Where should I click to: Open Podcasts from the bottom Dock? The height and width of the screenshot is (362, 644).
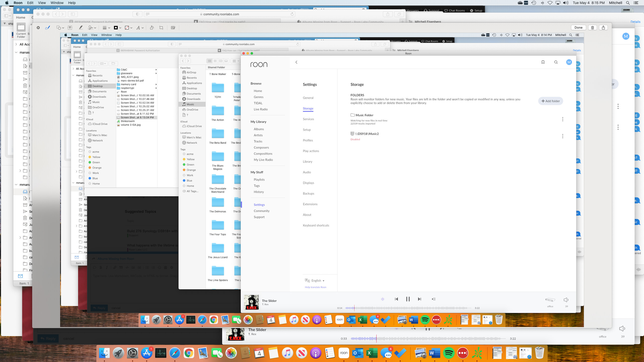[x=315, y=353]
